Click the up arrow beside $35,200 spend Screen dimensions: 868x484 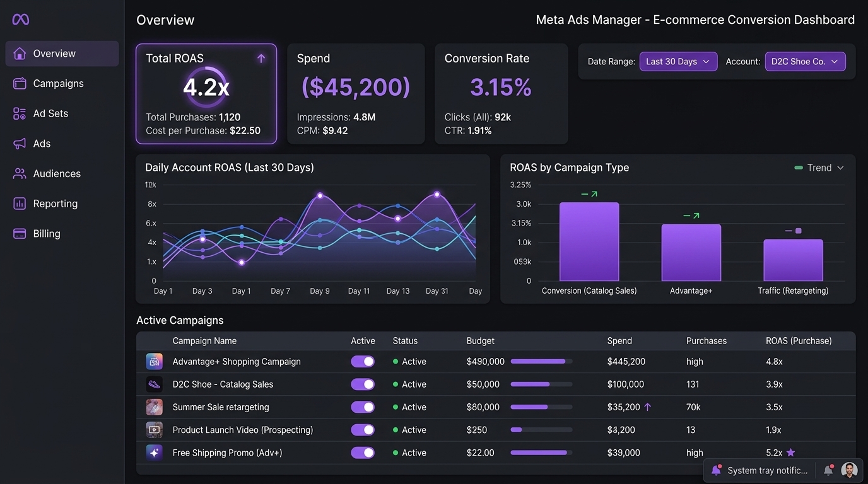(x=647, y=407)
